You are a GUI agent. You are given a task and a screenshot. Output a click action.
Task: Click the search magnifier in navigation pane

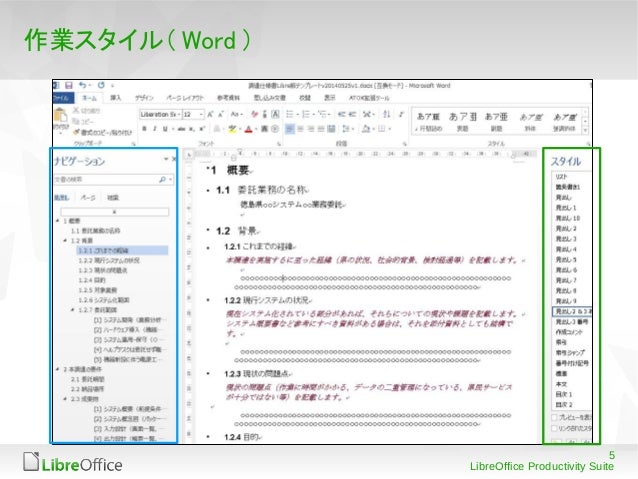pyautogui.click(x=162, y=179)
